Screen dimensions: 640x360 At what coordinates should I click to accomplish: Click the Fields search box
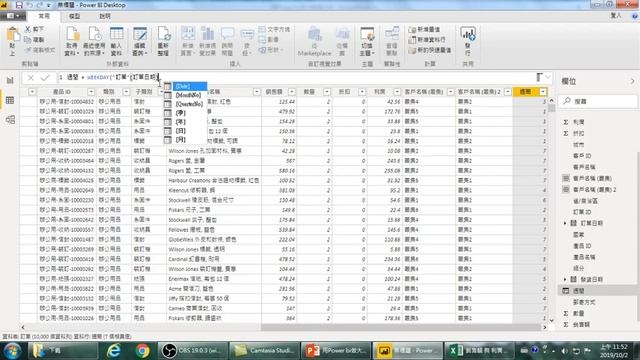point(598,101)
